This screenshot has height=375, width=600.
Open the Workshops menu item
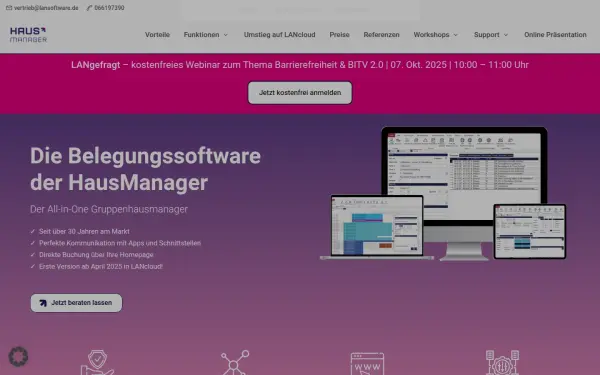[x=431, y=34]
